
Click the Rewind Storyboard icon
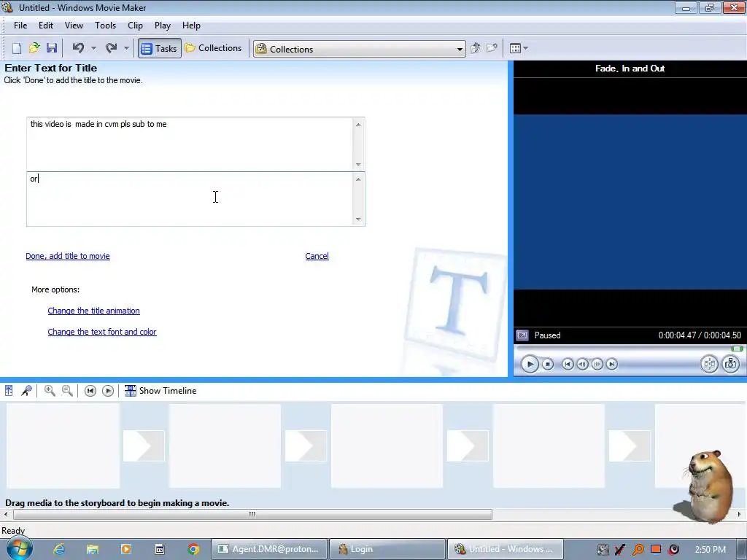[x=90, y=391]
